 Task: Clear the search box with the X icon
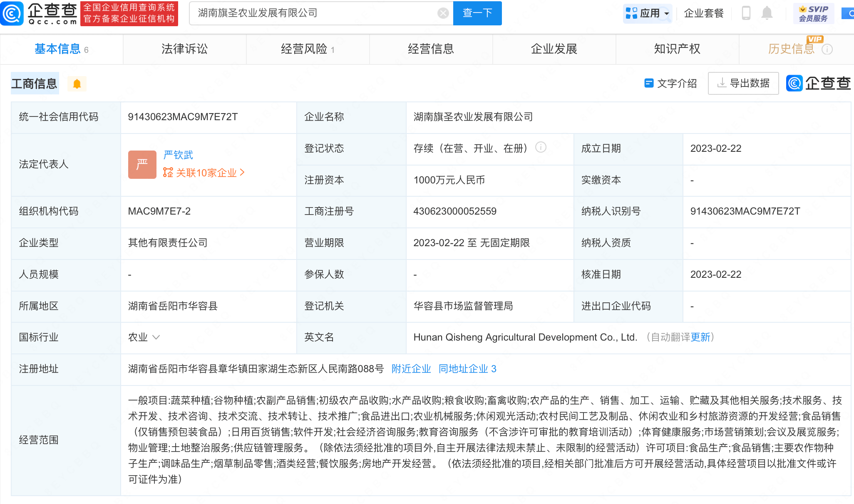(x=443, y=13)
